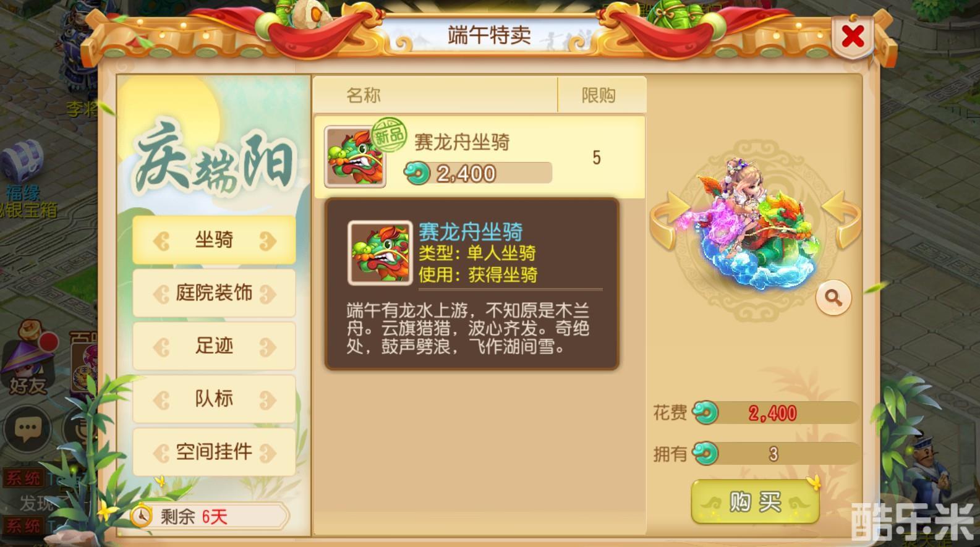This screenshot has height=547, width=980.
Task: Click the magnifier preview icon
Action: click(x=833, y=299)
